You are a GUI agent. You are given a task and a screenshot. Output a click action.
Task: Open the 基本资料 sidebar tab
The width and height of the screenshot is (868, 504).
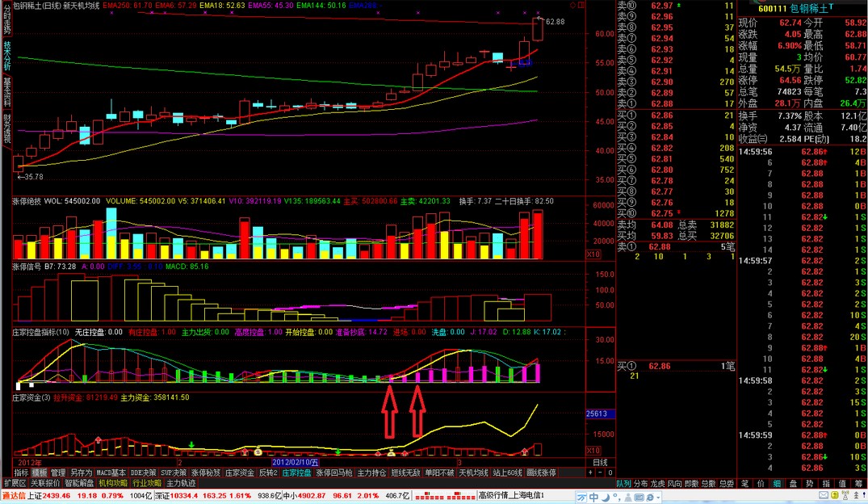(x=6, y=92)
